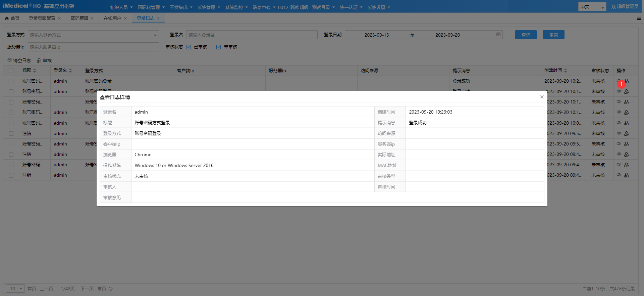Click the home icon tab 首页

point(12,18)
